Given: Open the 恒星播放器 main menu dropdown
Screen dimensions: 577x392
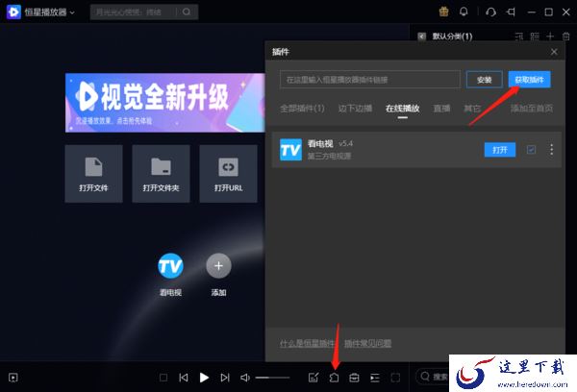Looking at the screenshot, I should point(49,12).
